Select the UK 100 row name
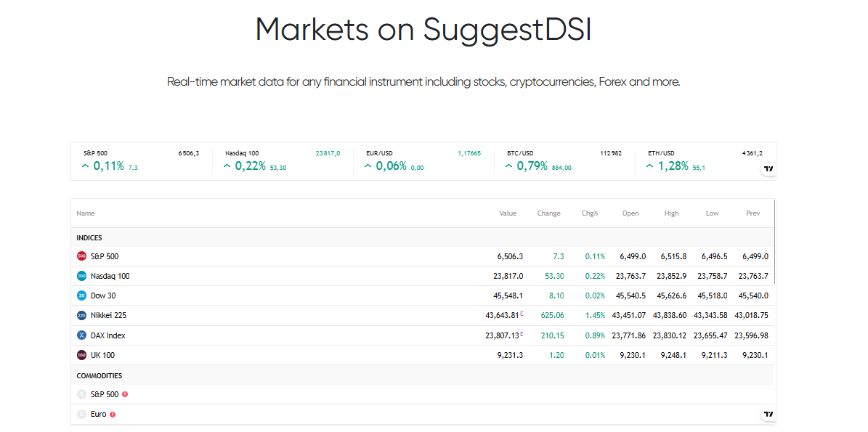The width and height of the screenshot is (868, 432). (102, 355)
